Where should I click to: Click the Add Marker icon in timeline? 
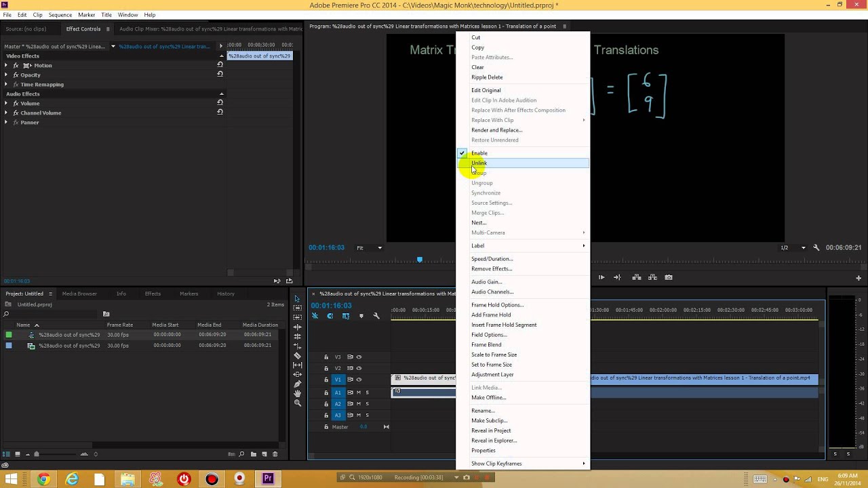361,316
